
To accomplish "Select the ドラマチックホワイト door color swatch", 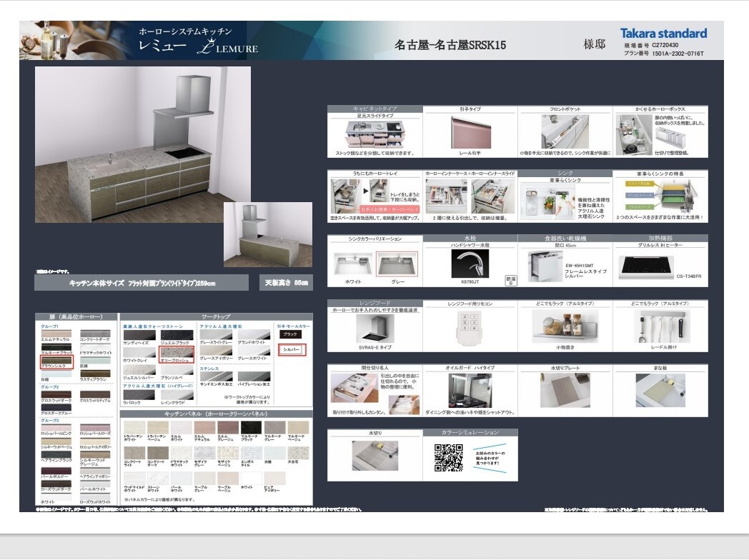I will click(x=95, y=346).
